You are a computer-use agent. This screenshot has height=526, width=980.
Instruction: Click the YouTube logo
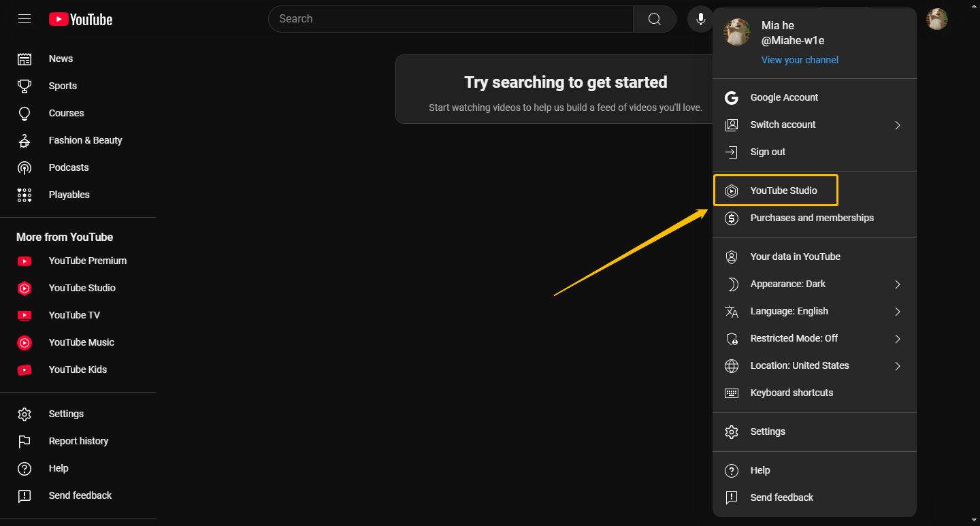coord(80,19)
